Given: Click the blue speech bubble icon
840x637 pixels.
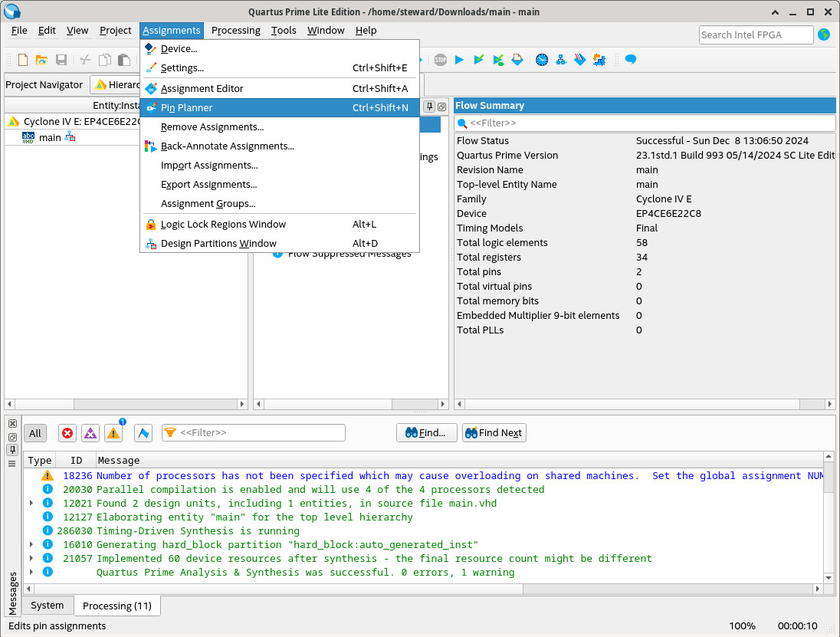Looking at the screenshot, I should [x=631, y=60].
